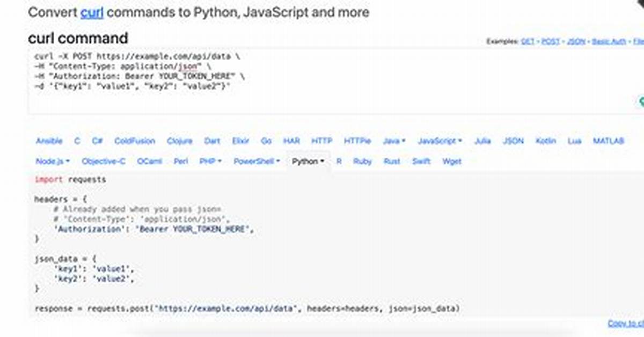
Task: Open the curl hyperlink in the heading
Action: point(92,12)
